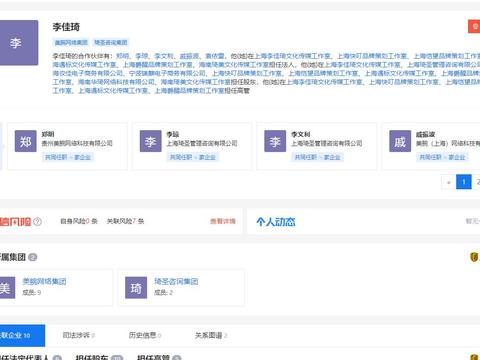Click the 自身风险 0 条 text

(x=79, y=221)
